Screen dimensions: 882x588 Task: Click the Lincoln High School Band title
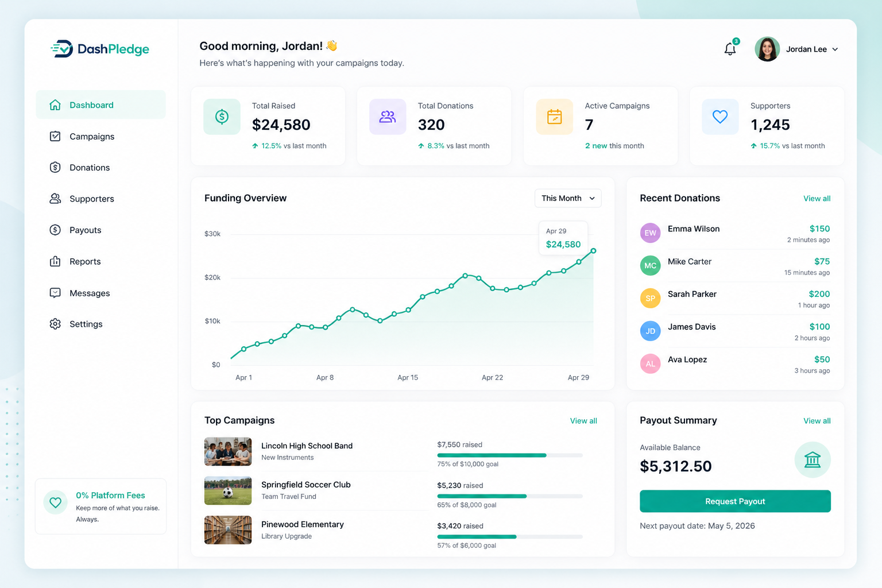[307, 446]
